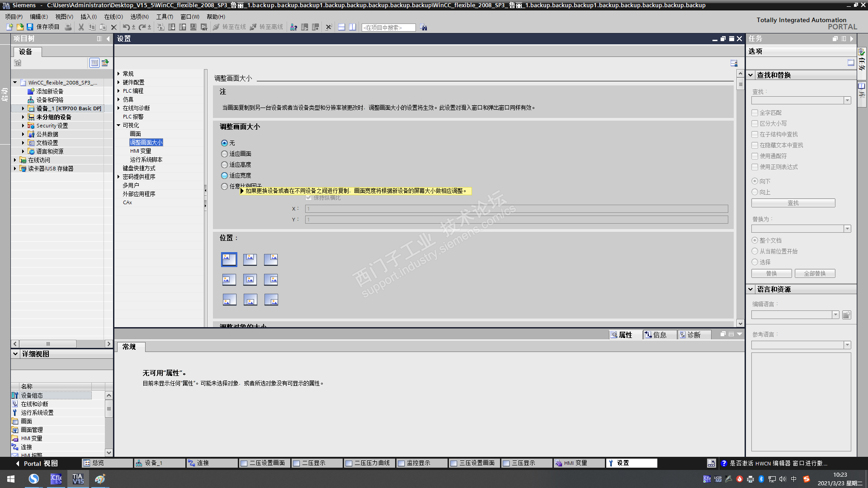Screen dimensions: 868x488
Task: Select the 适应画面 radio option
Action: [225, 154]
